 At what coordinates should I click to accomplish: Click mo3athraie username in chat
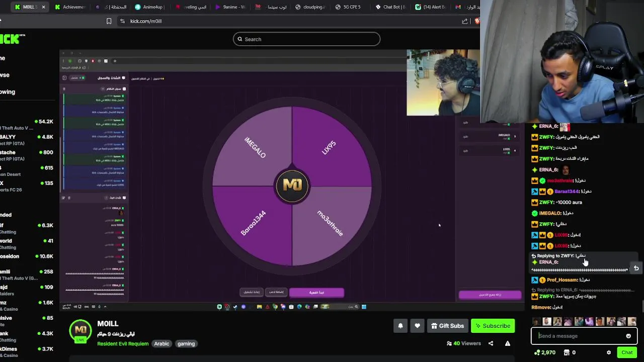point(560,180)
